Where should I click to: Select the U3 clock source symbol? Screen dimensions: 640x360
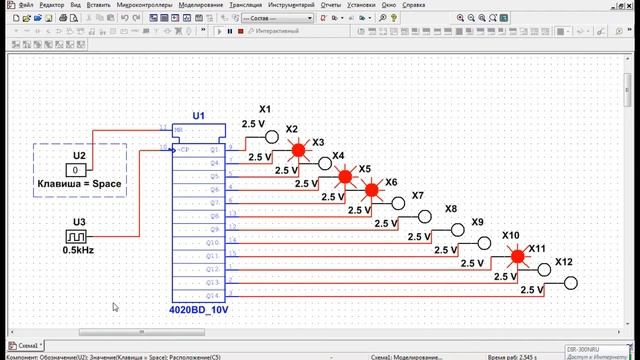coord(76,236)
